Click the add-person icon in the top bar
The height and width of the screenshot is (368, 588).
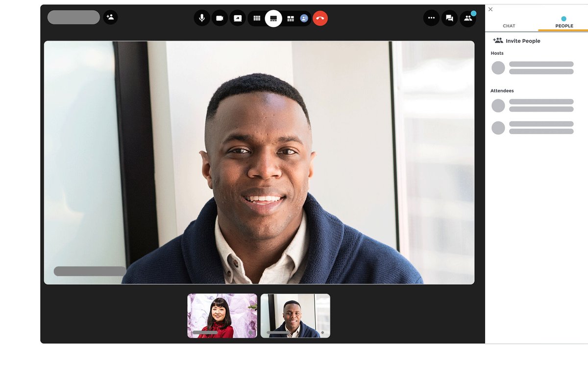[x=110, y=17]
